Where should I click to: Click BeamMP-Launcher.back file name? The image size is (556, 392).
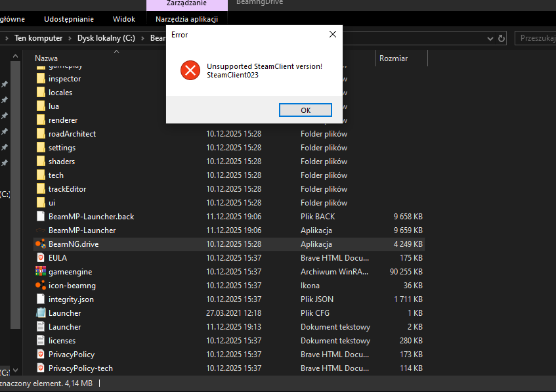(x=91, y=217)
